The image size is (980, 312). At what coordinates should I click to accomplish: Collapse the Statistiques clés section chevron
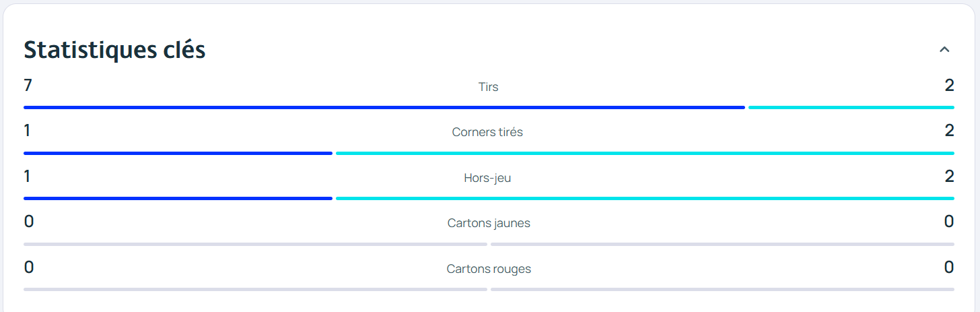point(944,49)
